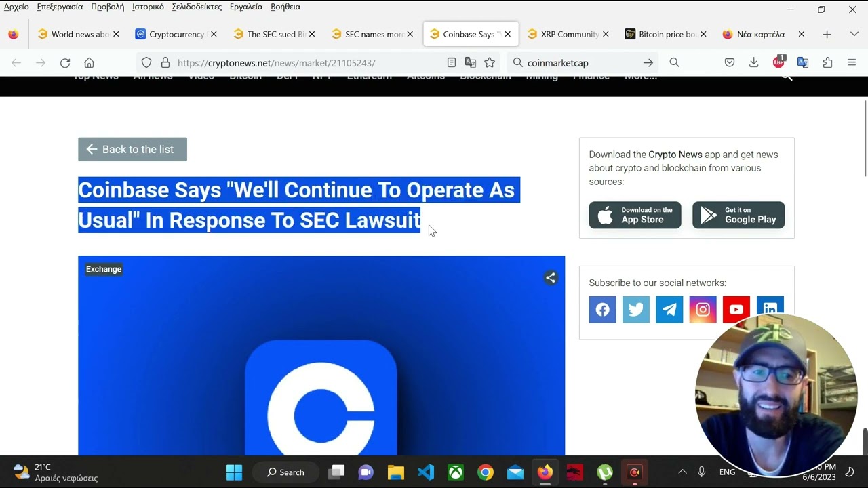Click the Back to the list button

132,150
